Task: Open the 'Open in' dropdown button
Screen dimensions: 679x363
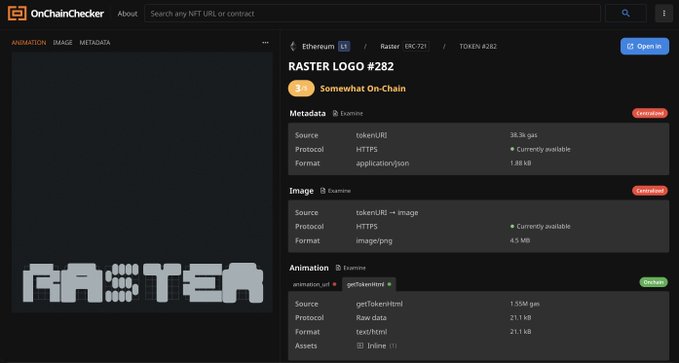Action: (644, 46)
